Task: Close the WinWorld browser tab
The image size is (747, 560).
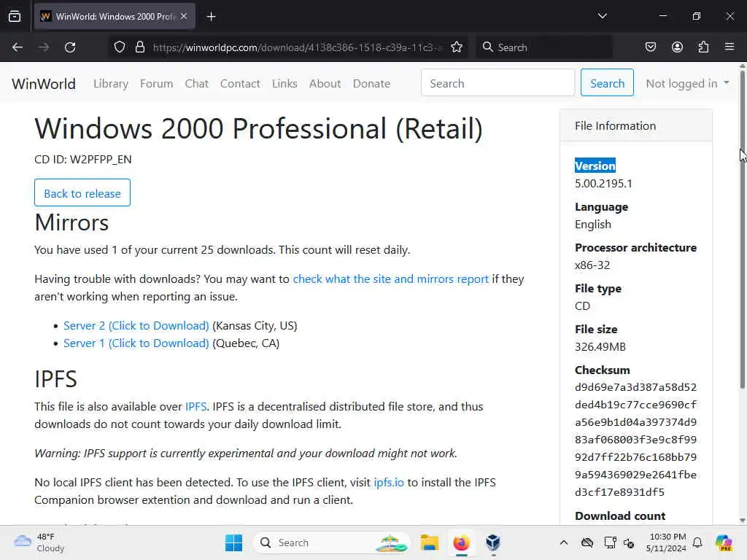Action: click(x=184, y=16)
